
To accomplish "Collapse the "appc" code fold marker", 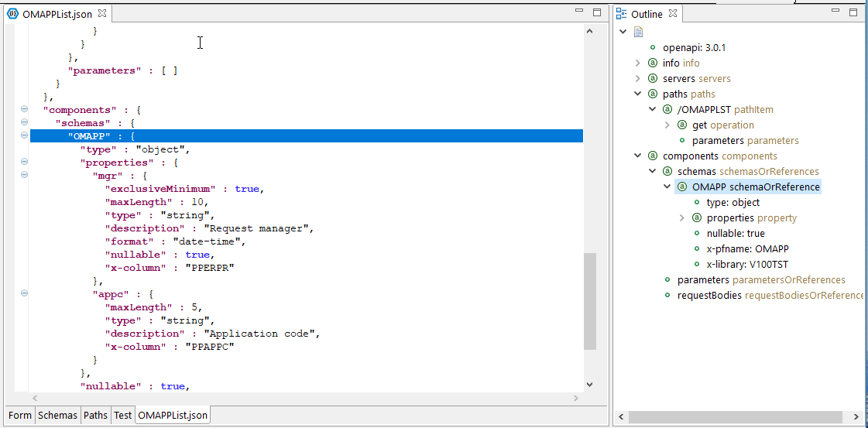I will tap(24, 294).
